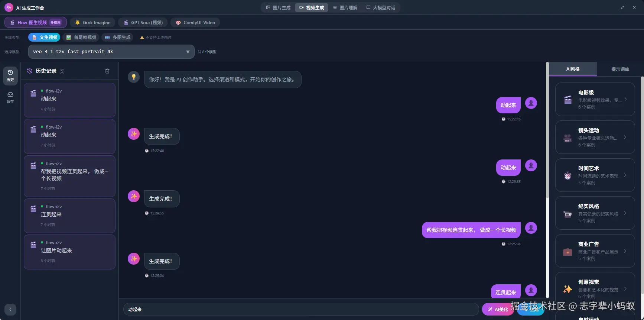
Task: Click the 帮我把视频连贯起来 chat bubble
Action: [x=471, y=230]
